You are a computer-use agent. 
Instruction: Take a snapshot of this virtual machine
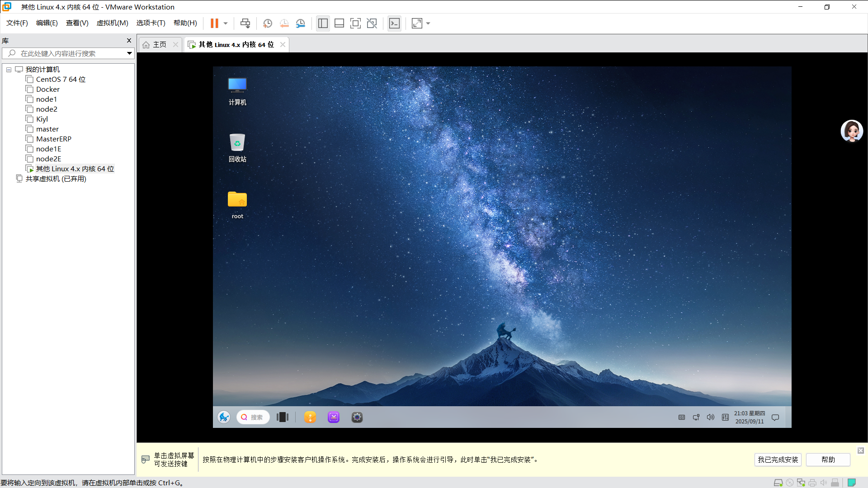[267, 23]
